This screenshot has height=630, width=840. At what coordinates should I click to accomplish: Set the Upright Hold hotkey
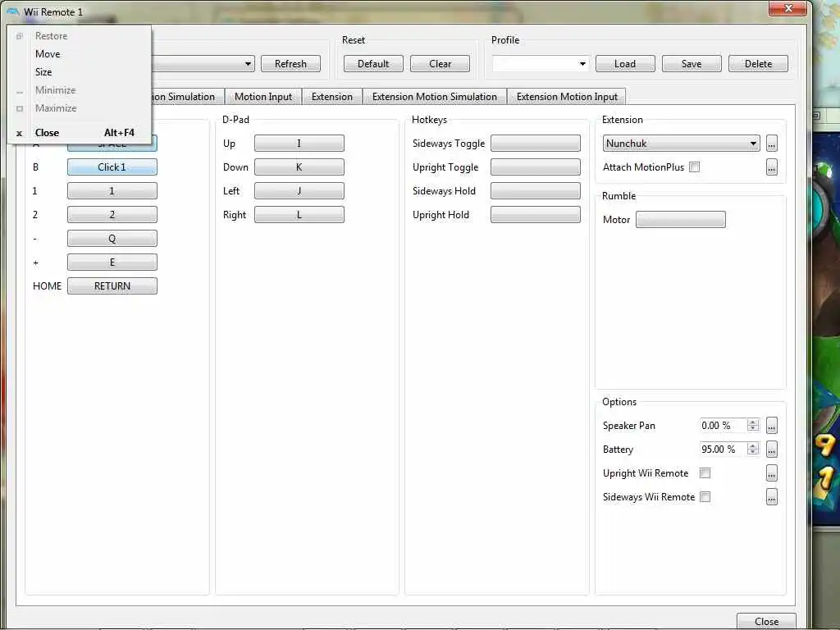tap(535, 215)
